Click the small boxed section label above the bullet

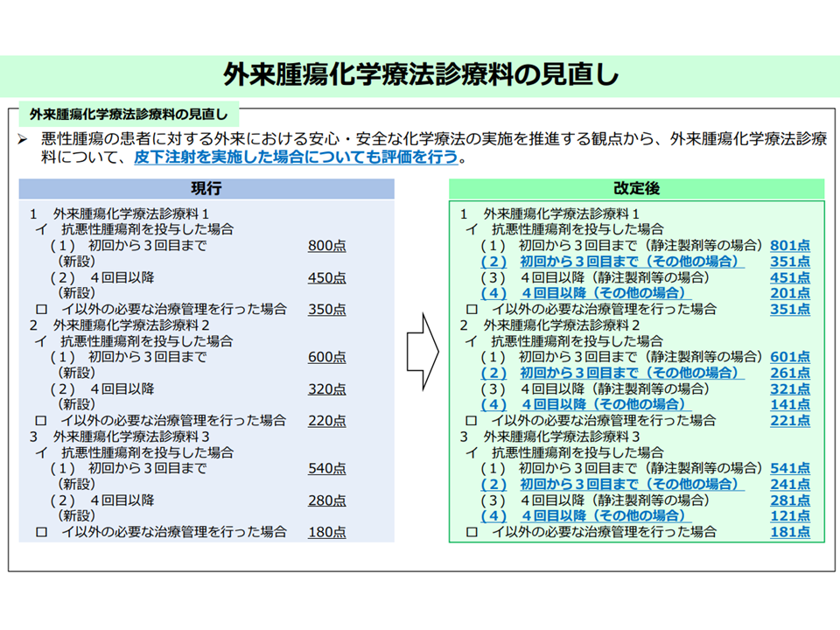tap(129, 114)
